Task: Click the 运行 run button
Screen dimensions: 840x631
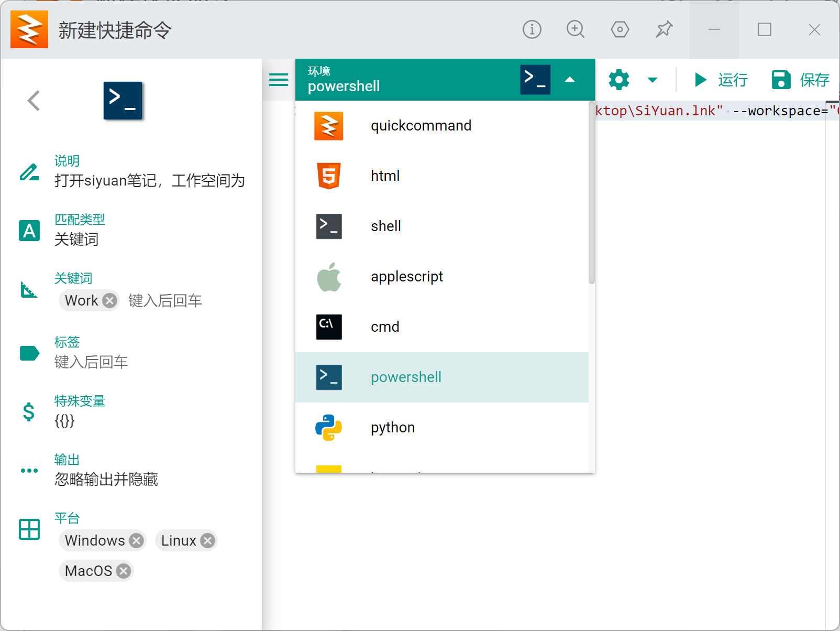Action: [721, 80]
